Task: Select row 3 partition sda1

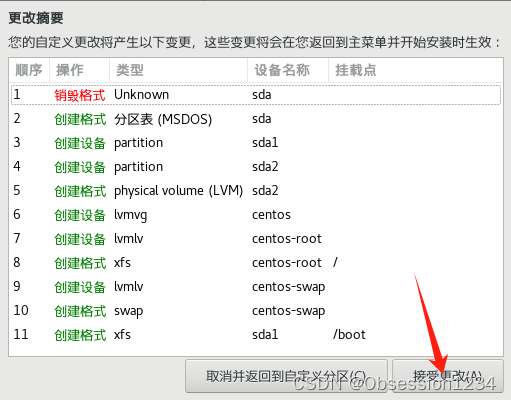Action: [256, 143]
